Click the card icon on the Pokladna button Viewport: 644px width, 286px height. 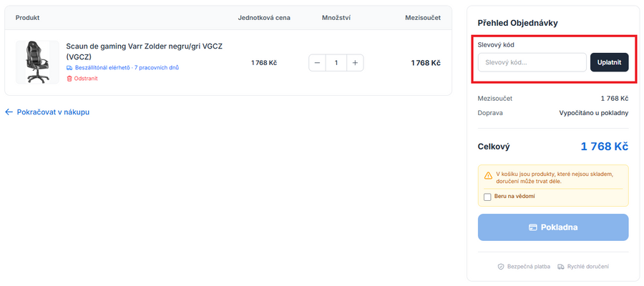(533, 227)
